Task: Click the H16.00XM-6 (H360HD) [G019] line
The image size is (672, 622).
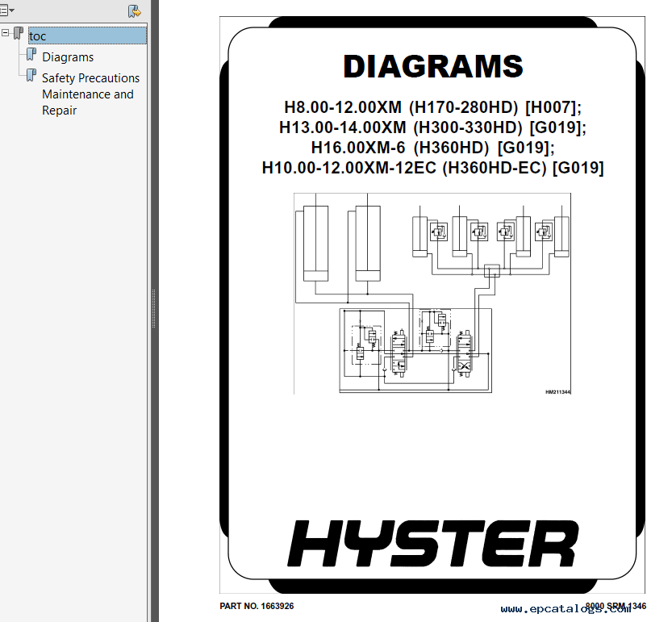Action: pos(433,148)
